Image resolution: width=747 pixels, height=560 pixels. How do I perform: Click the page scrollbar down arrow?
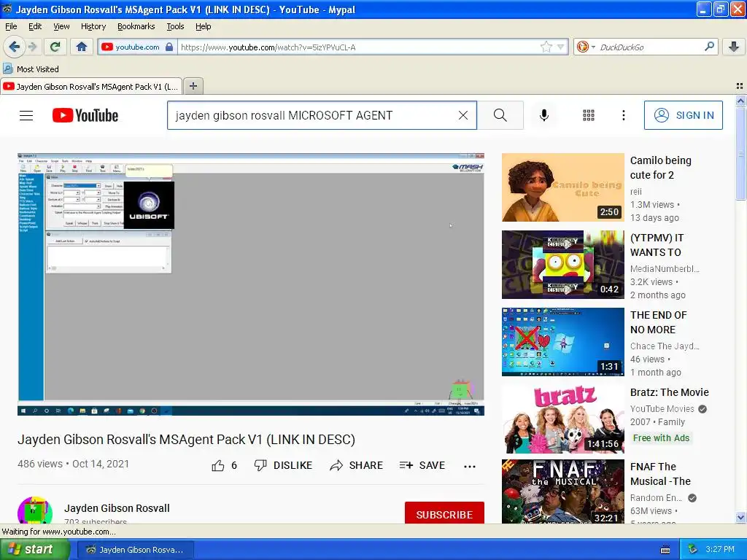[x=740, y=517]
